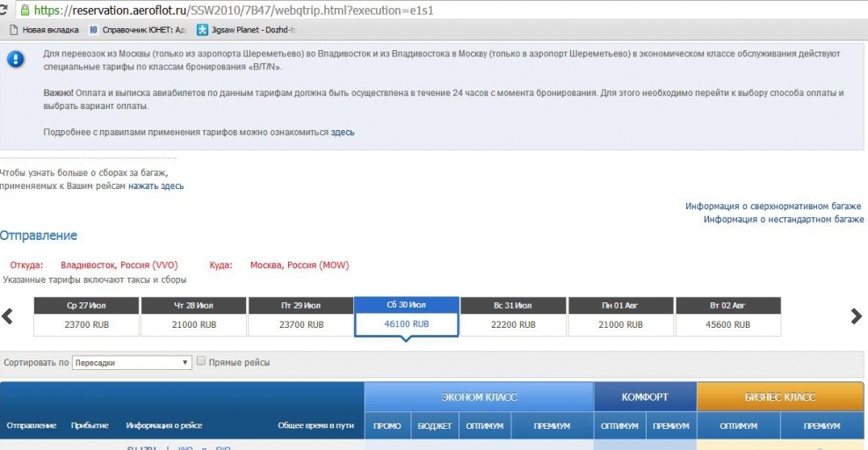Open Информация о сверхнормативном багаже link
This screenshot has height=450, width=868.
coord(773,206)
